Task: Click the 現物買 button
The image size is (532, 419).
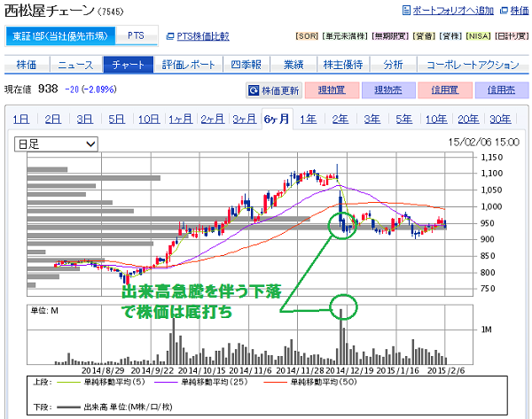Action: [x=332, y=90]
